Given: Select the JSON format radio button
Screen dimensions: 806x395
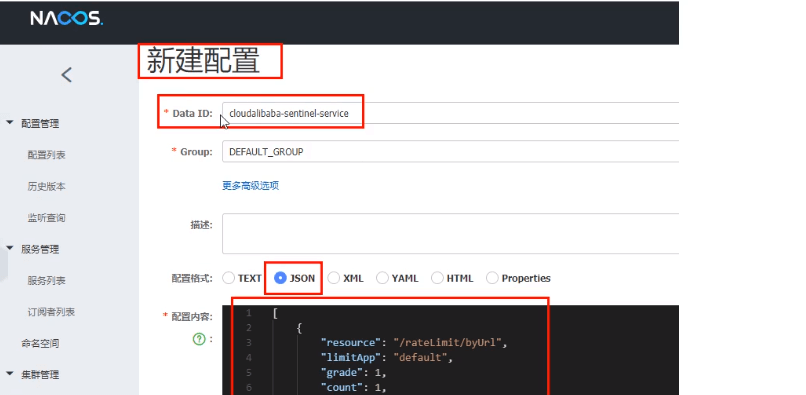Looking at the screenshot, I should (280, 278).
